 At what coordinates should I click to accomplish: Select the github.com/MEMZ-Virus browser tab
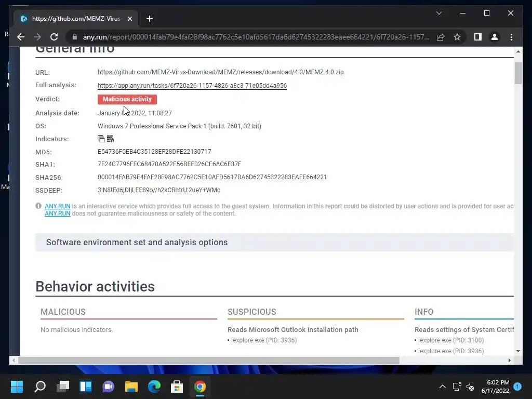click(x=76, y=19)
